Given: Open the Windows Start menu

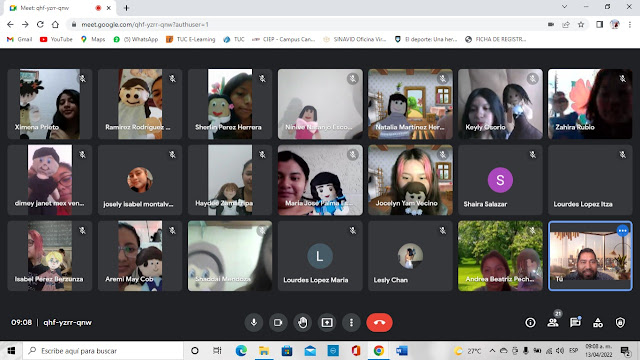Looking at the screenshot, I should [11, 351].
